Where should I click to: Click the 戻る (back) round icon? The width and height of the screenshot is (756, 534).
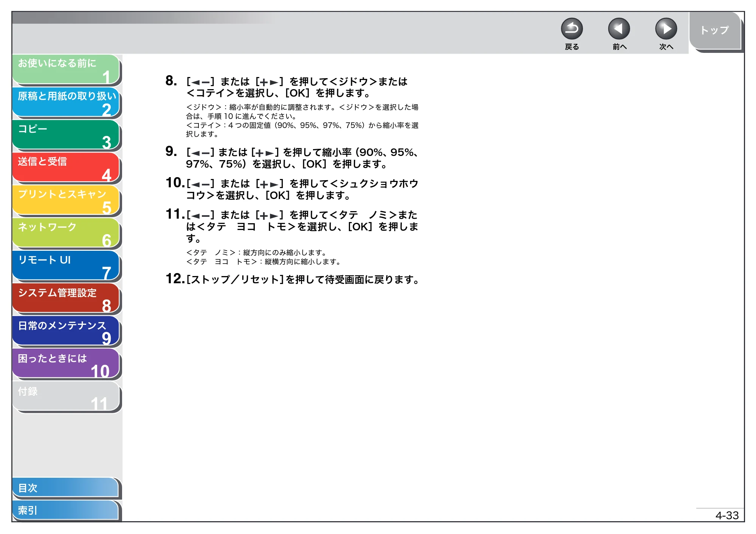(572, 29)
